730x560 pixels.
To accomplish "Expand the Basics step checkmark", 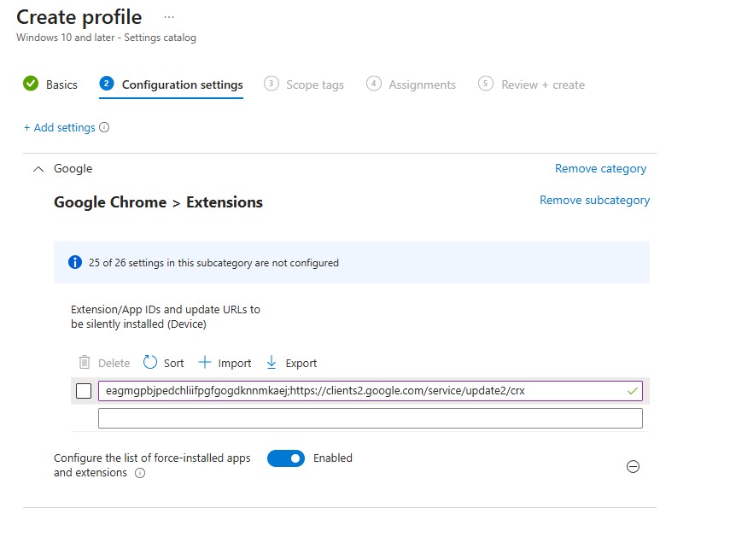I will click(x=30, y=85).
